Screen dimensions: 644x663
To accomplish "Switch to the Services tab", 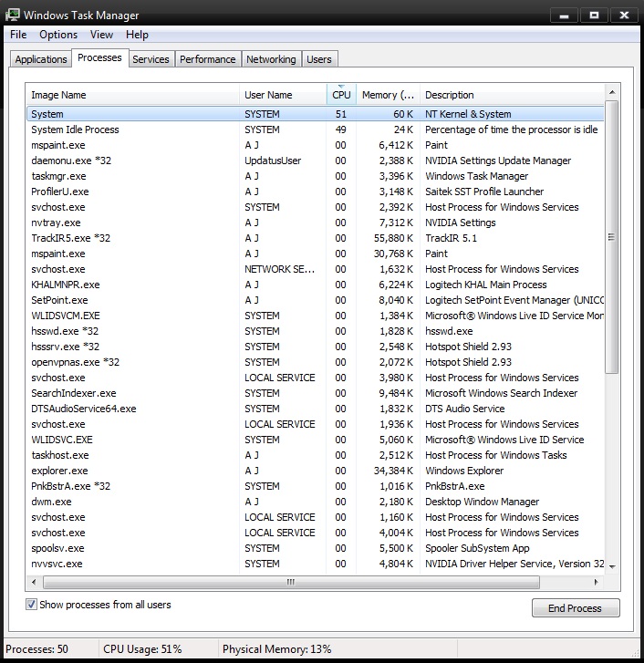I will pos(151,59).
